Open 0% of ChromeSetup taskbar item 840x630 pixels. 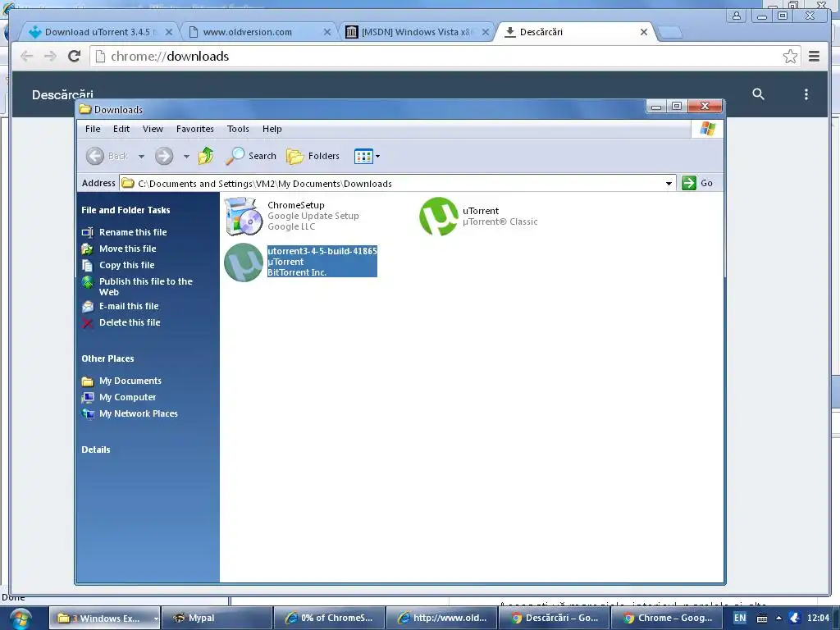tap(329, 618)
